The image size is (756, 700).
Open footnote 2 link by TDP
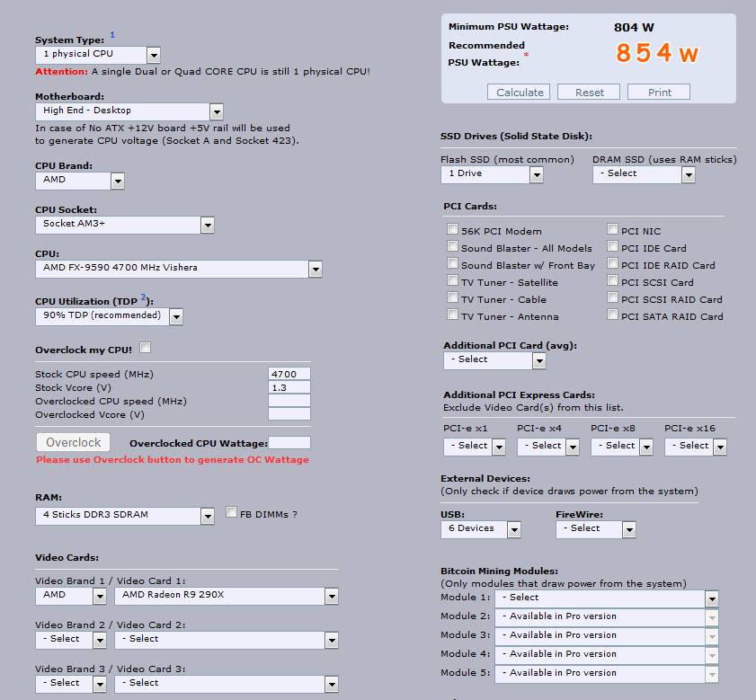point(143,297)
